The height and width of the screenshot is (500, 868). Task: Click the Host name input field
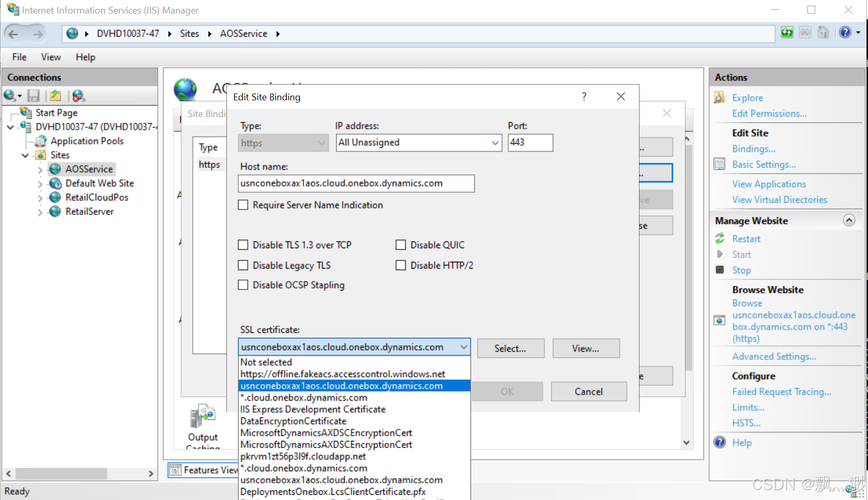(356, 183)
